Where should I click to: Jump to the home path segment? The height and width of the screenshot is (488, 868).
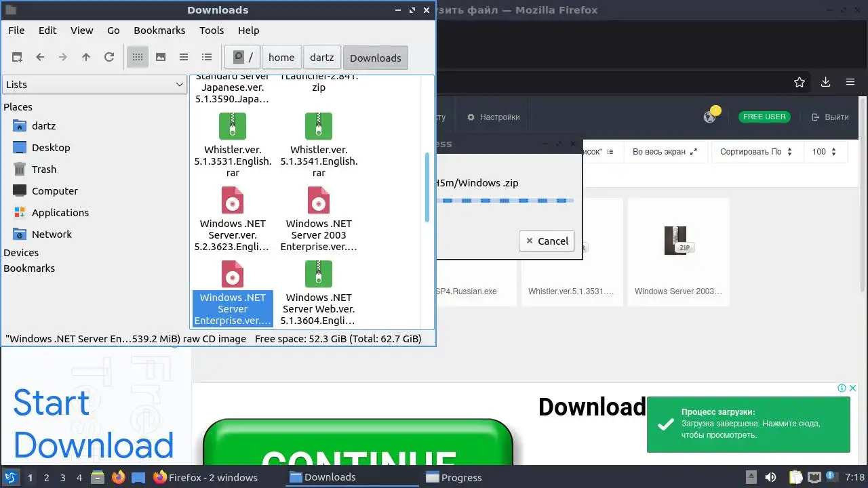pyautogui.click(x=281, y=58)
